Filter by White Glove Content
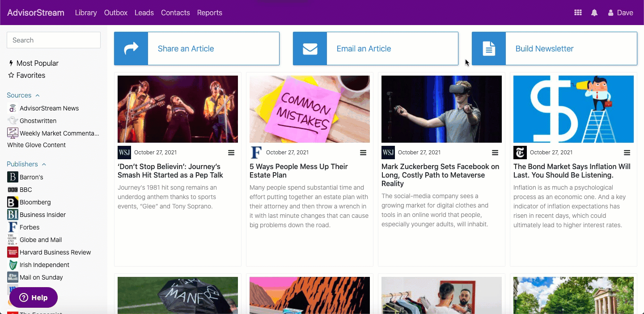 36,145
